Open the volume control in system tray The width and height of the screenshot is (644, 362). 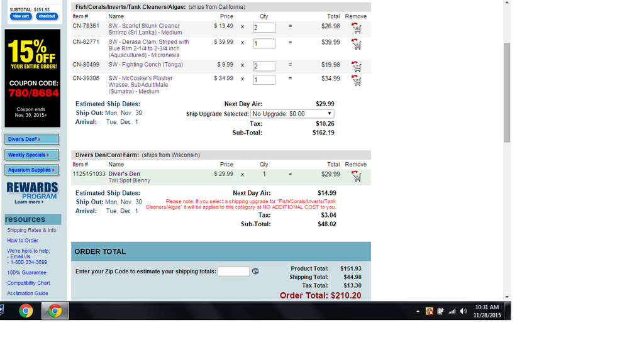(x=464, y=312)
